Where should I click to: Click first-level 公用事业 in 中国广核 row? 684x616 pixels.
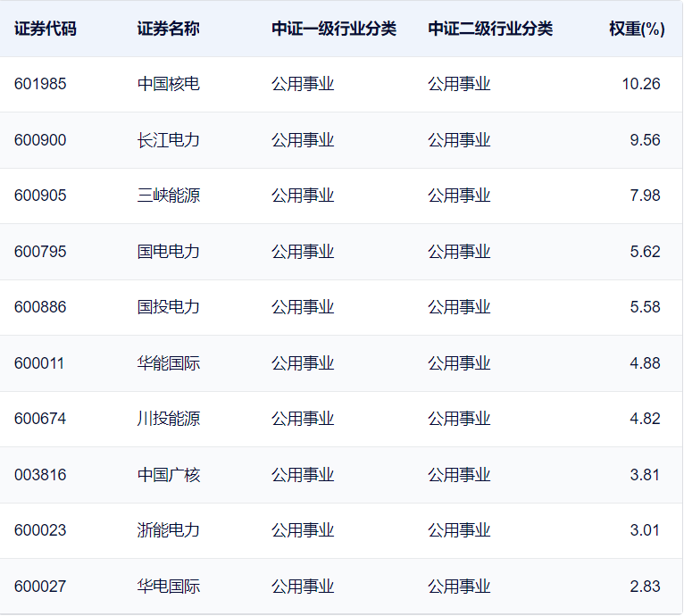click(x=303, y=475)
